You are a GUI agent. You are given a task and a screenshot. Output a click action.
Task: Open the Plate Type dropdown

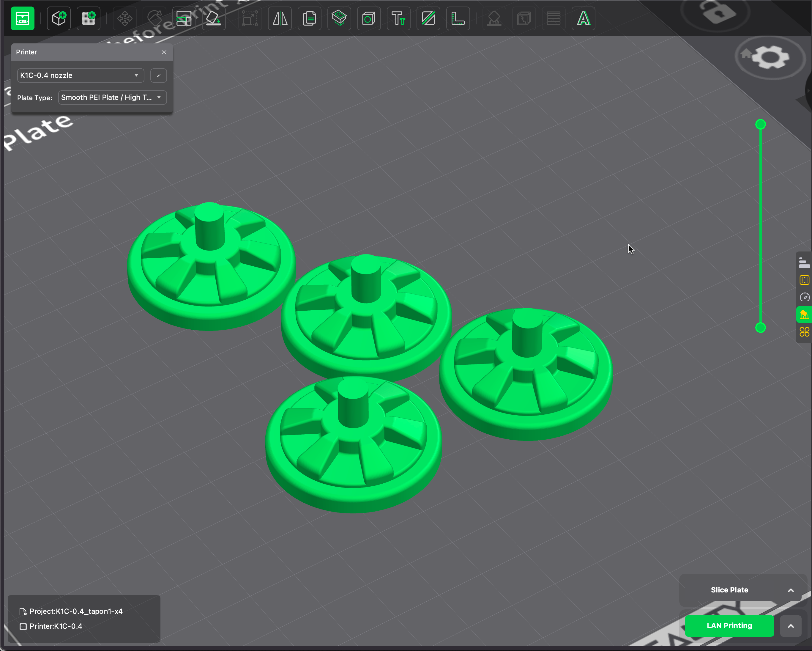point(112,98)
